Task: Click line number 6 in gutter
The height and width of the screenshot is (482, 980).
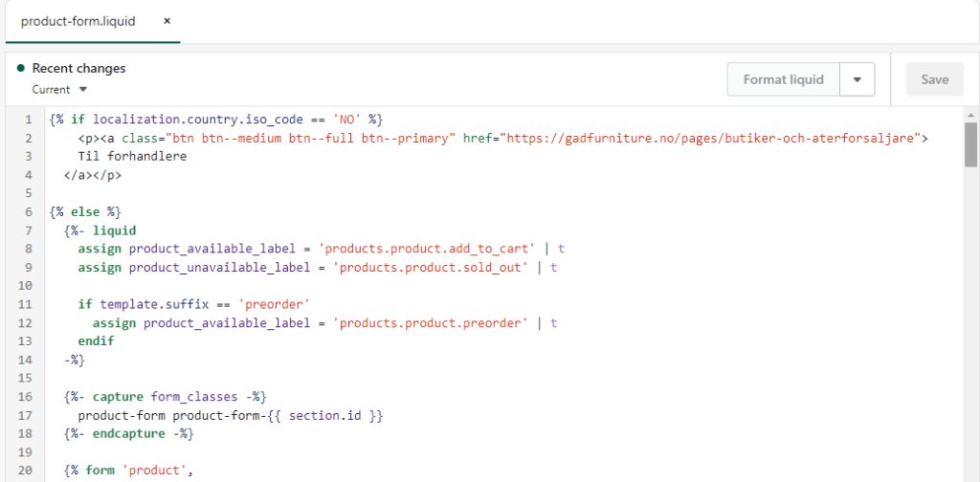Action: coord(28,211)
